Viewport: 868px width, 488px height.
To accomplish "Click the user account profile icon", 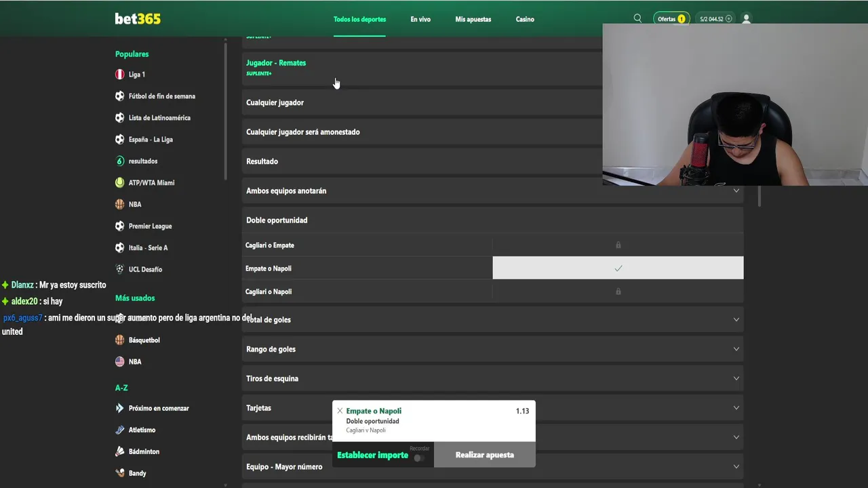I will coord(746,19).
